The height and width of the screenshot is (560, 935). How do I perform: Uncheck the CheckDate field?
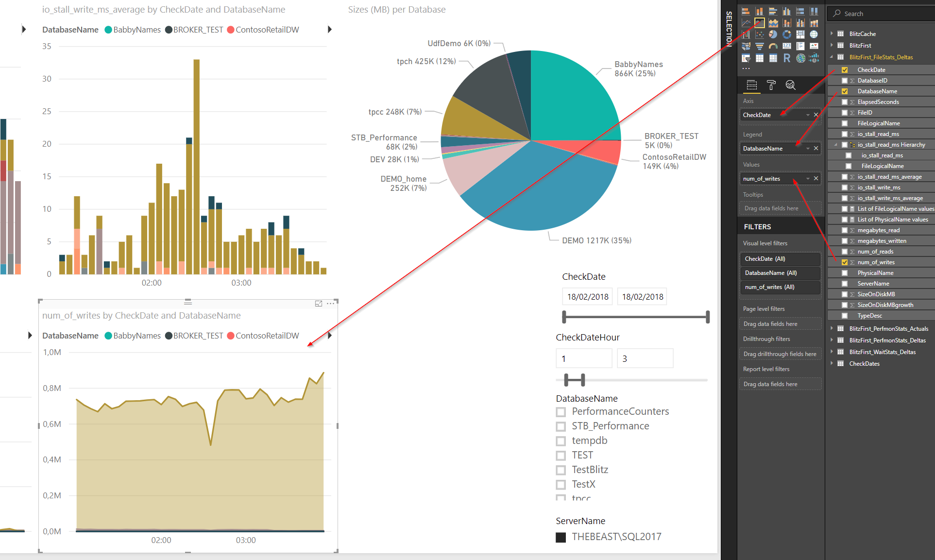[x=845, y=70]
